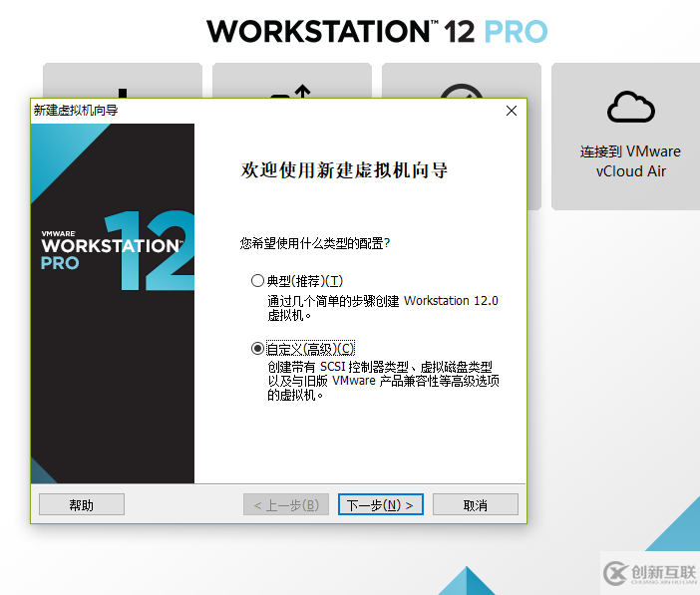Close the 新建虚拟机向导 dialog
The image size is (700, 595).
pos(512,111)
